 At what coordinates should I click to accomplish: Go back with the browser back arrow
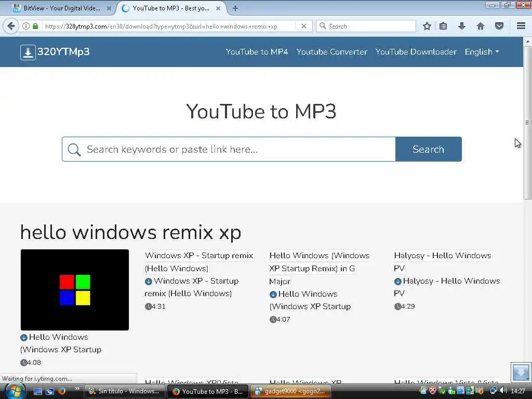[11, 26]
